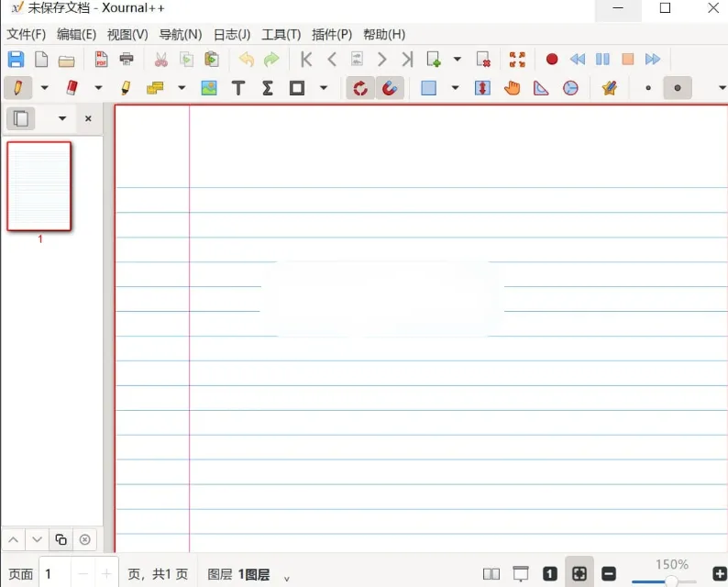Viewport: 728px width, 587px height.
Task: Open the layer selection dropdown
Action: pyautogui.click(x=287, y=577)
